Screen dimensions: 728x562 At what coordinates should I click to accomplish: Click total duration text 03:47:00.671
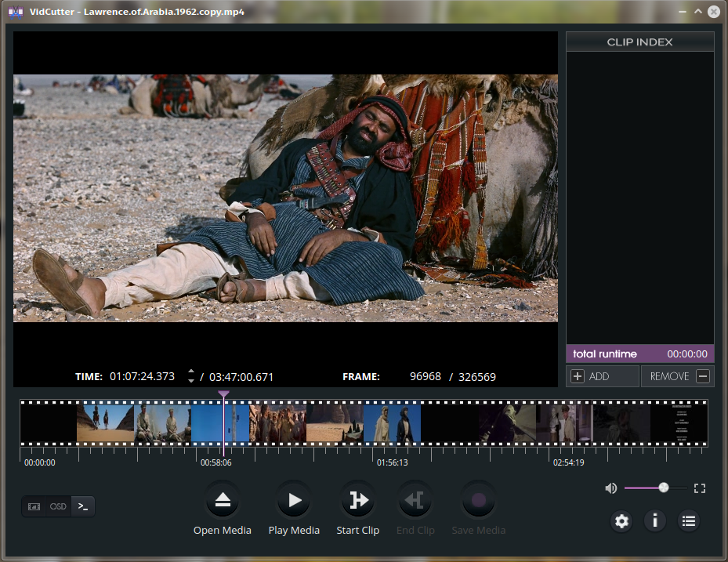tap(241, 377)
